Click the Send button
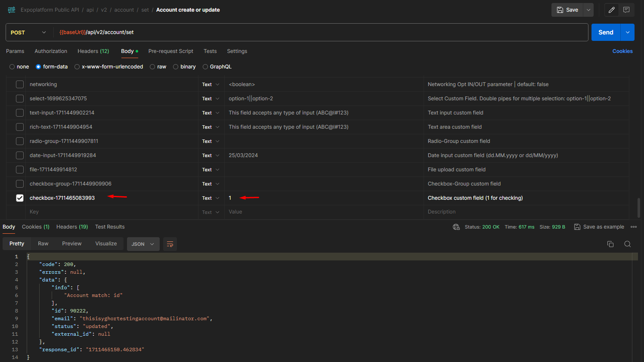644x362 pixels. (605, 32)
